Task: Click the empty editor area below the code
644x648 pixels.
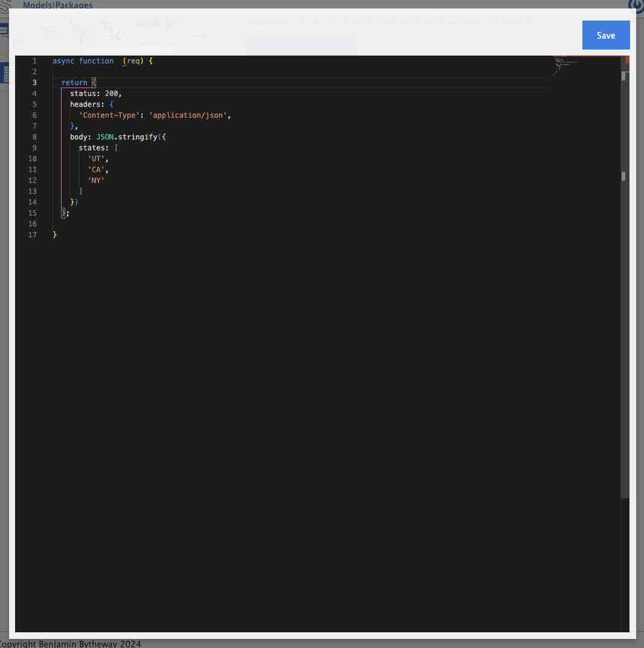Action: coord(302,423)
